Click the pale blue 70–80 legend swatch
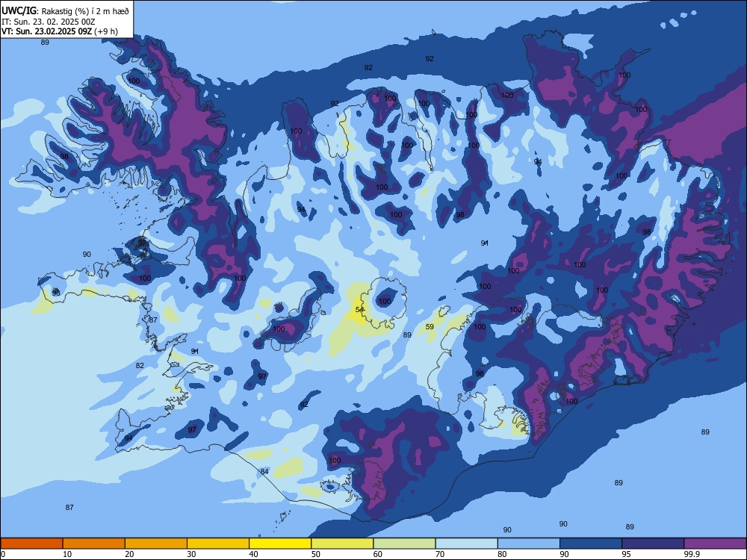Image resolution: width=747 pixels, height=560 pixels. (466, 544)
